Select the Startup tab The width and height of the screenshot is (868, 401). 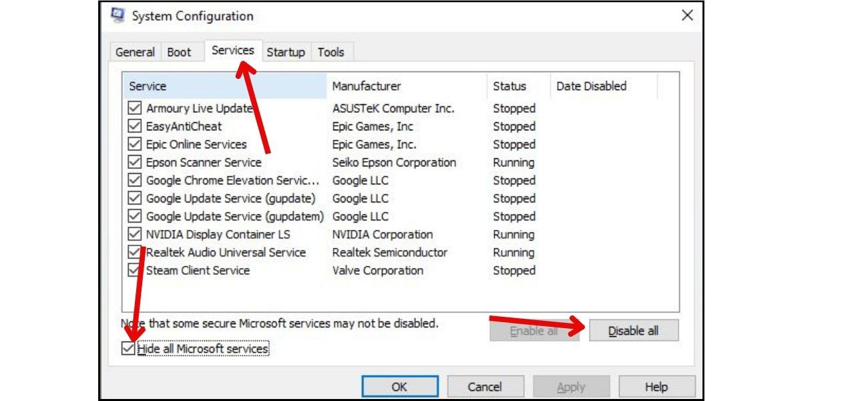coord(286,51)
